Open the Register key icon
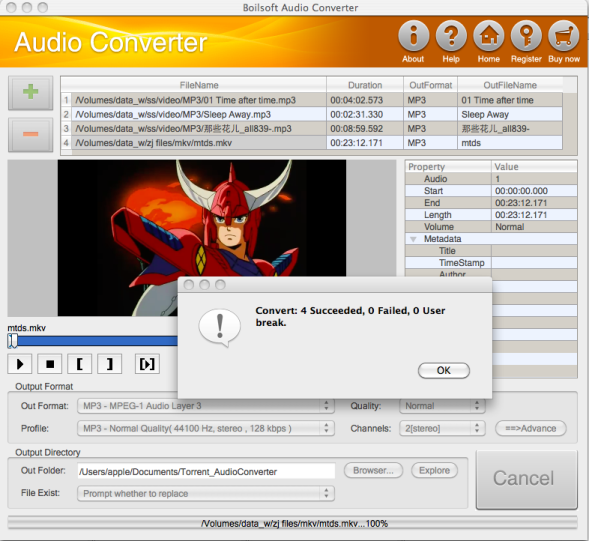This screenshot has height=541, width=589. (526, 36)
